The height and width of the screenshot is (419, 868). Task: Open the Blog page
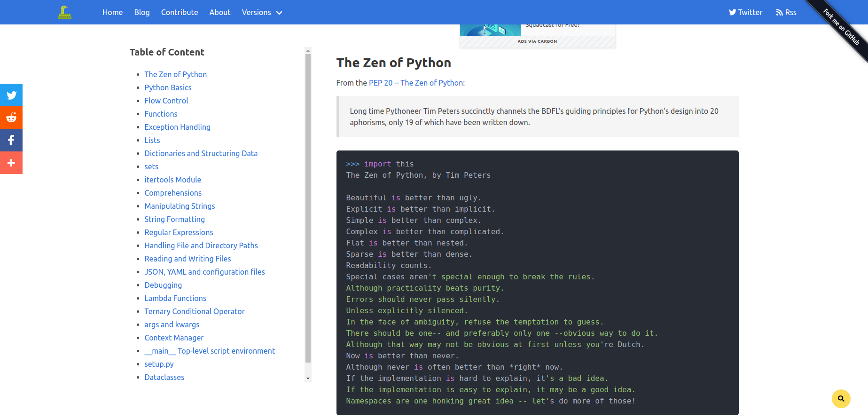[142, 12]
